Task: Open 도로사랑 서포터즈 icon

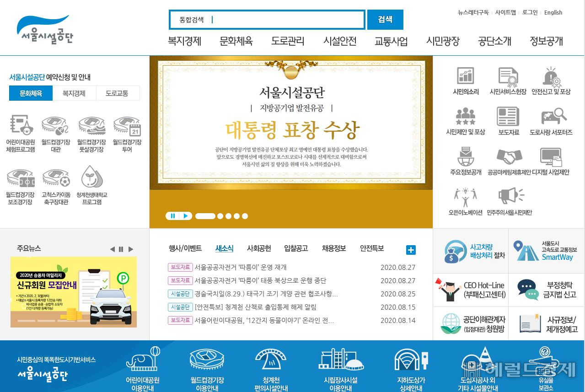Action: [x=553, y=116]
